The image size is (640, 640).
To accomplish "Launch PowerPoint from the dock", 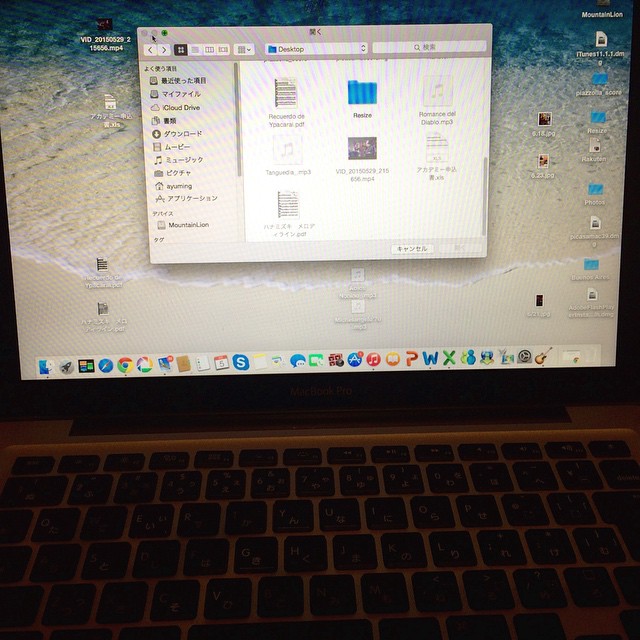I will (x=411, y=358).
